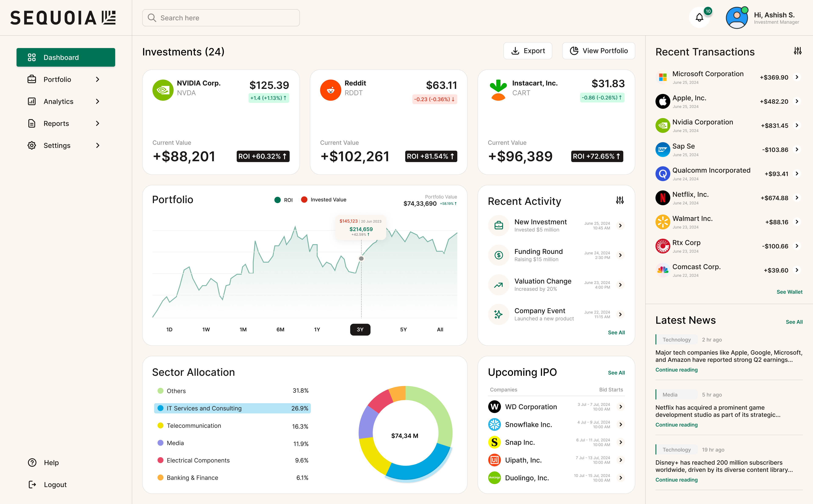Click the Valuation Change trend icon
Viewport: 813px width, 504px height.
(499, 285)
